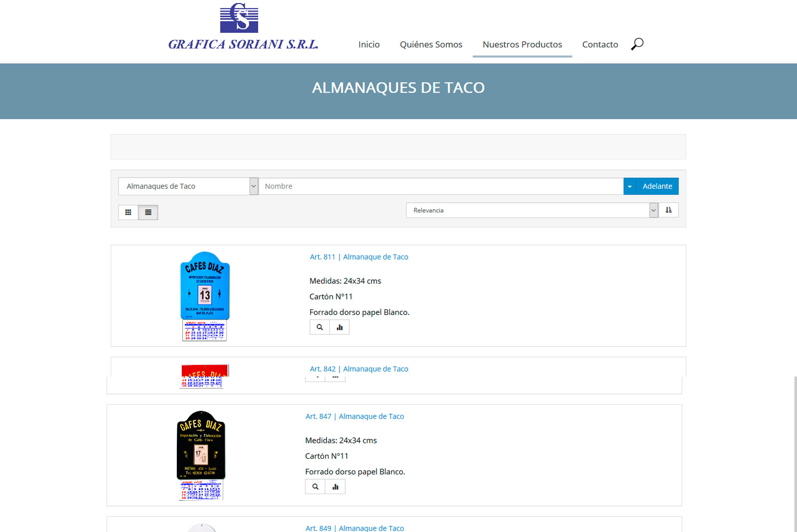Expand the caret next to Adelante
Screen dimensions: 797x532
click(630, 186)
